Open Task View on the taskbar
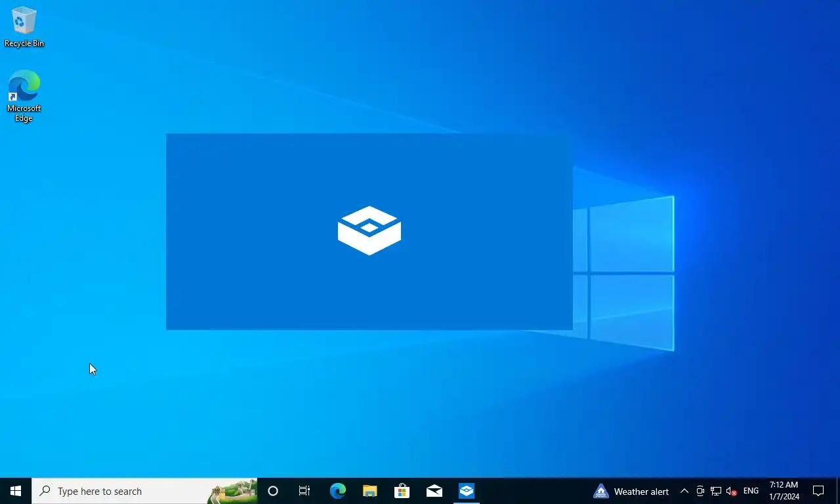The height and width of the screenshot is (504, 840). click(304, 491)
